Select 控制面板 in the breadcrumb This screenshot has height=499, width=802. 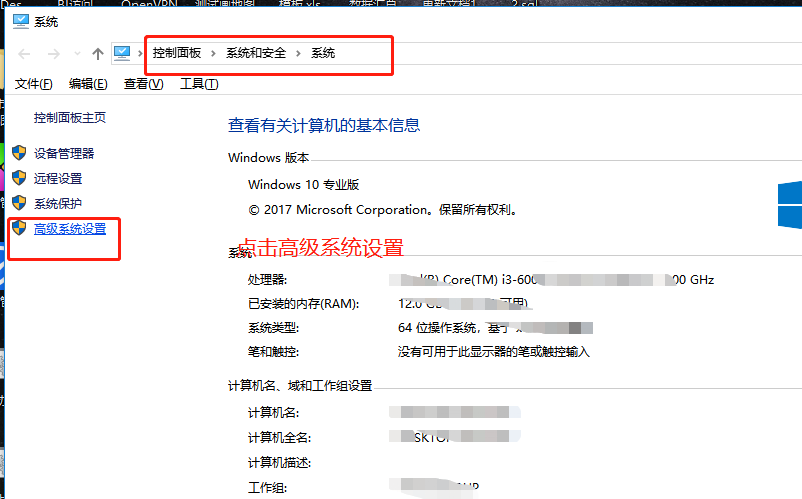(x=177, y=53)
